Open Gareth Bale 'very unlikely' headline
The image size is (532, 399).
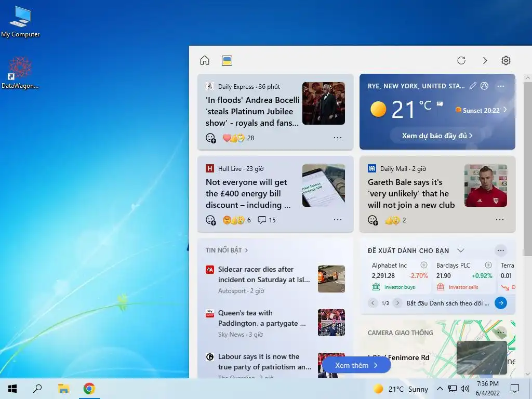pos(411,193)
